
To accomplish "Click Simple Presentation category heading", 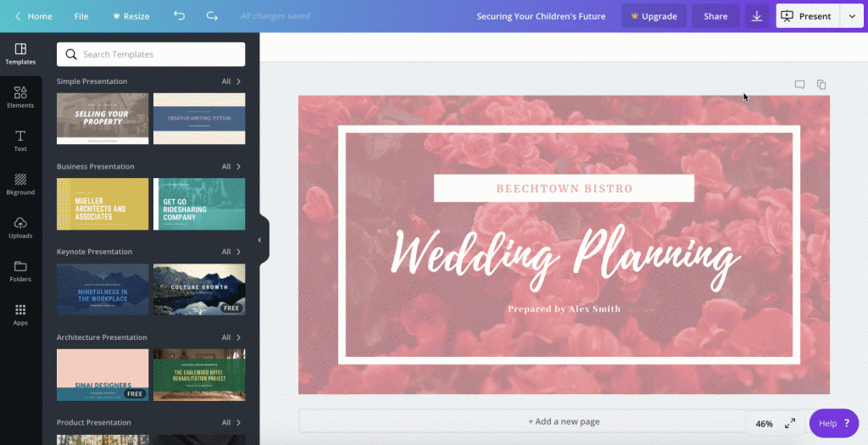I will tap(92, 81).
